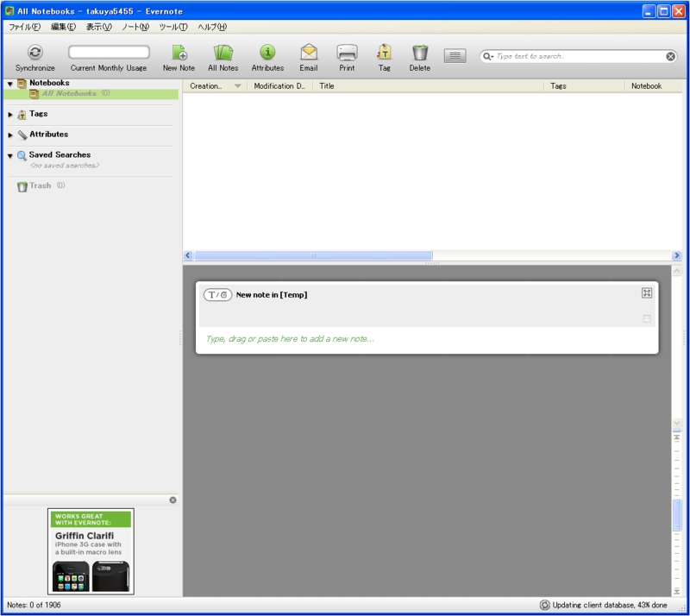Select the Attributes header in the sidebar
The width and height of the screenshot is (690, 616).
(48, 134)
